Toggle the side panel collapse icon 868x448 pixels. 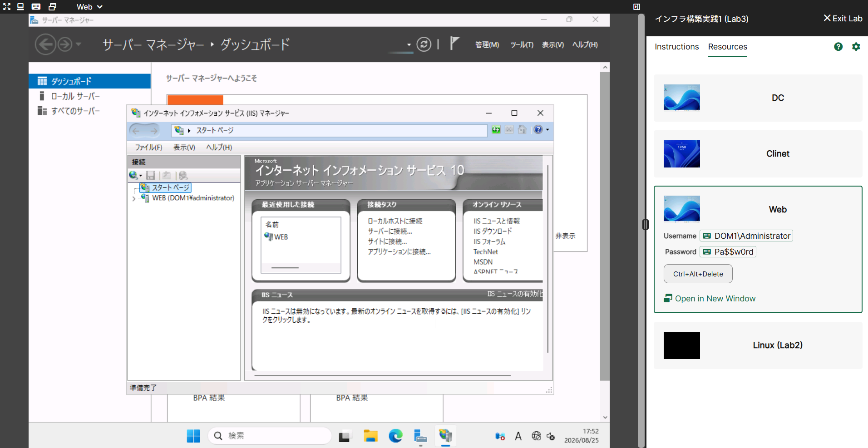(636, 7)
